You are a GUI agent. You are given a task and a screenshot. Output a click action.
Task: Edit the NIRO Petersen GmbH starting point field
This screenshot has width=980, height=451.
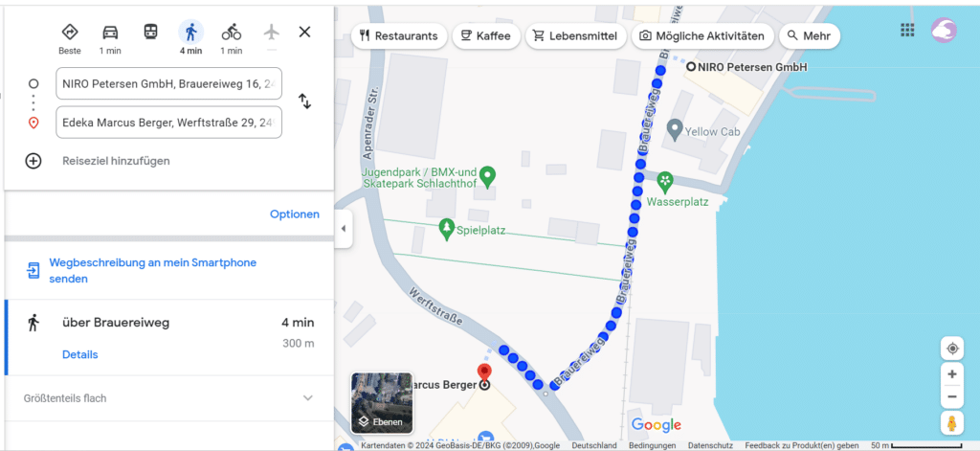(x=168, y=84)
